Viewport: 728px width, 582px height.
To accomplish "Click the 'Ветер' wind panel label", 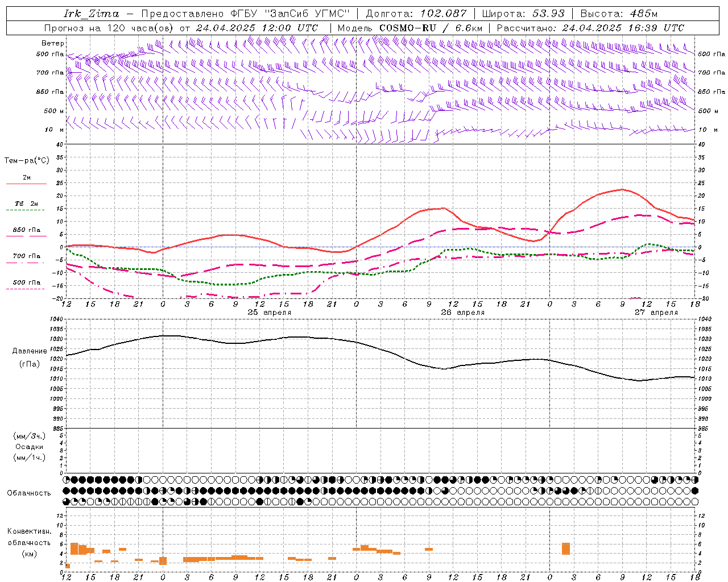I will click(53, 43).
